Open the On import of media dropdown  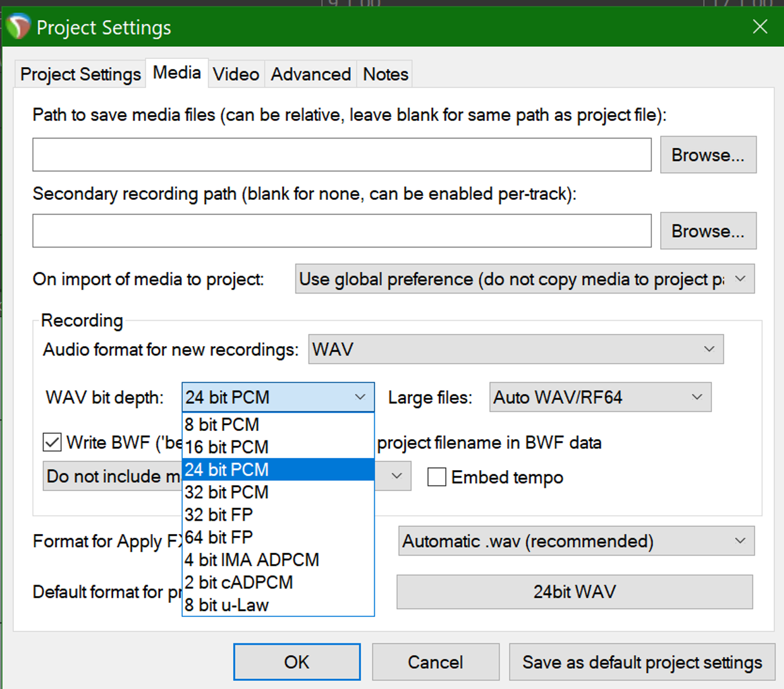click(524, 278)
